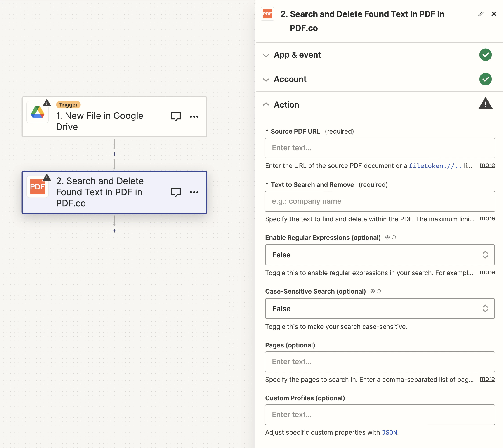Expand the Account section
This screenshot has height=448, width=503.
tap(290, 79)
